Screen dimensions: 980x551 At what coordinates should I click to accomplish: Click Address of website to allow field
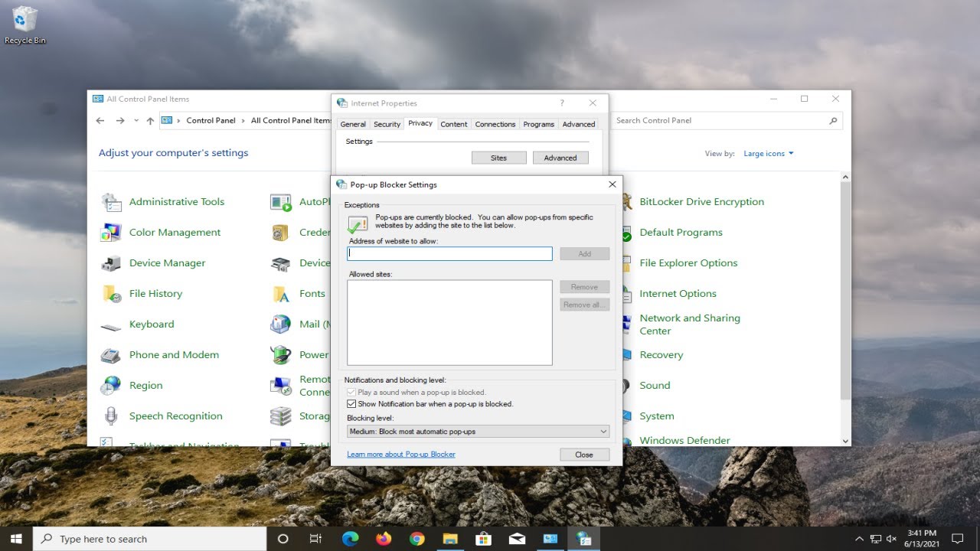(x=450, y=253)
